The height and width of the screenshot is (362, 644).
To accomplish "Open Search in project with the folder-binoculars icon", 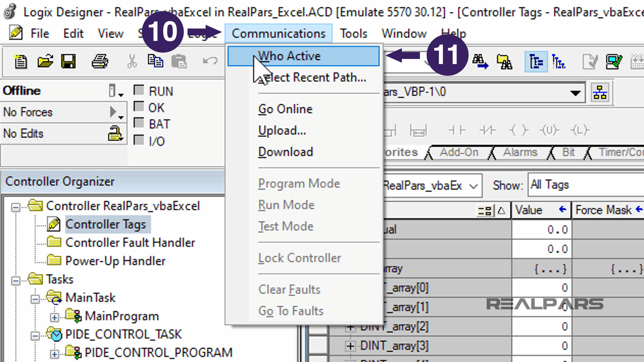I will 504,61.
